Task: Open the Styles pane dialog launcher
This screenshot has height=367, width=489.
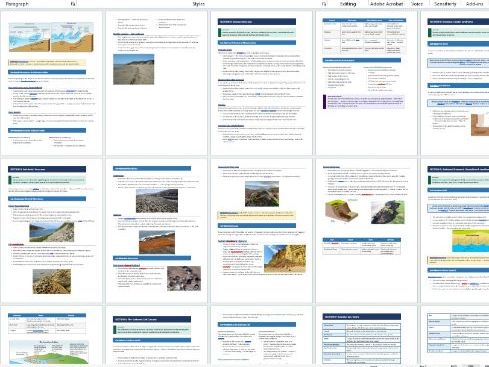Action: click(324, 4)
